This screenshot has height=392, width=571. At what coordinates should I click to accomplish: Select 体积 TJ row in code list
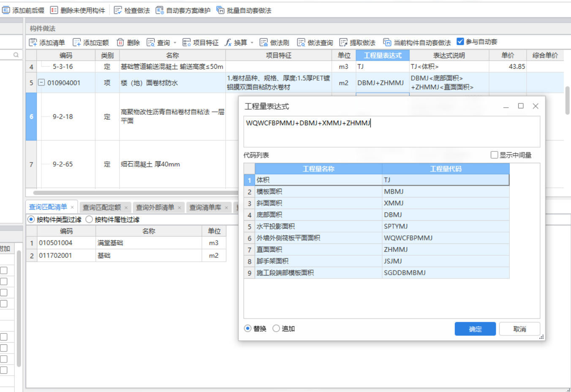(376, 180)
